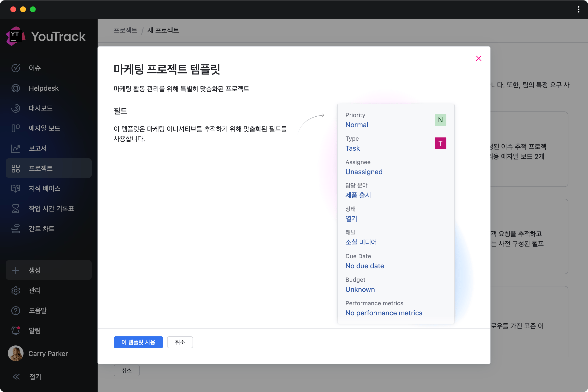The width and height of the screenshot is (588, 392).
Task: Click the 관리 gear icon
Action: (x=15, y=291)
